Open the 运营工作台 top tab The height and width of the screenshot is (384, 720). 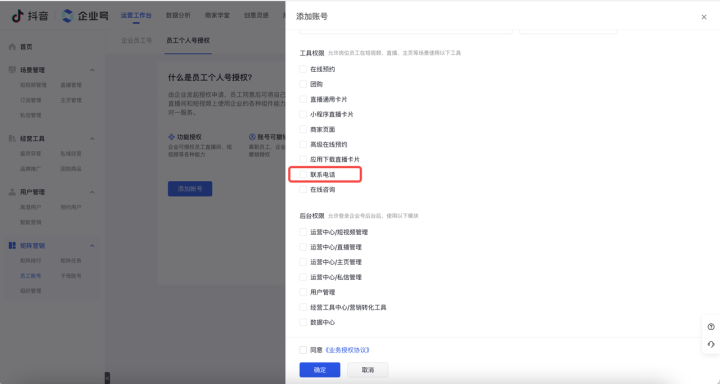tap(136, 16)
